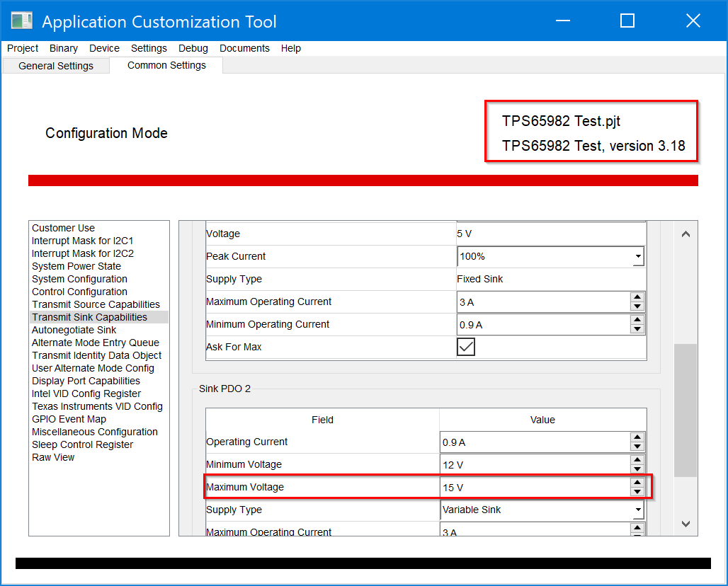
Task: Decrease the Minimum Voltage 12 V
Action: coord(637,469)
